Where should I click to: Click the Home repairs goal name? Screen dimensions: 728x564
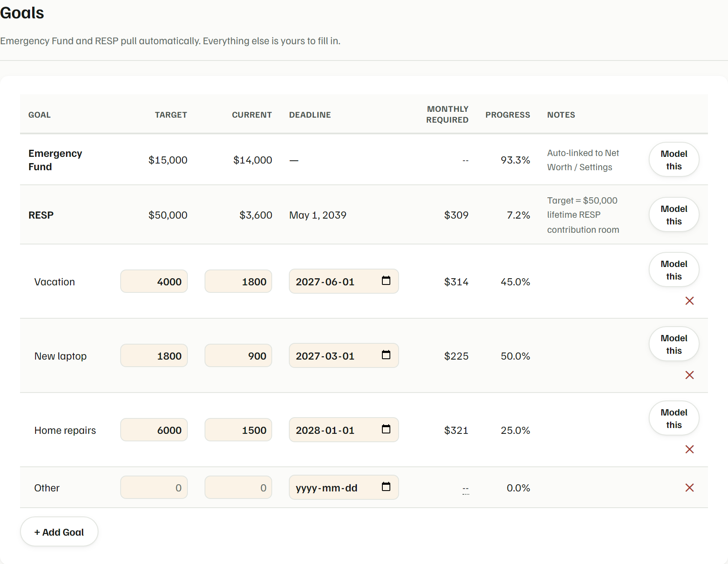[65, 431]
